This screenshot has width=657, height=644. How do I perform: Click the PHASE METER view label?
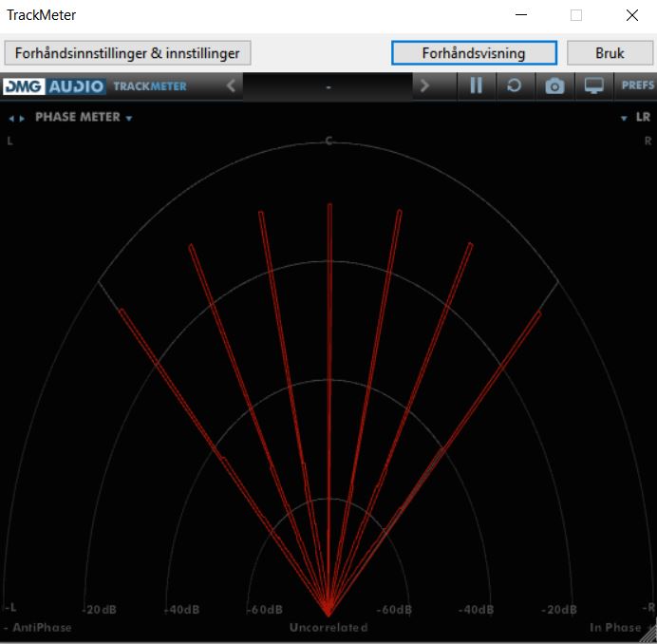tap(78, 118)
